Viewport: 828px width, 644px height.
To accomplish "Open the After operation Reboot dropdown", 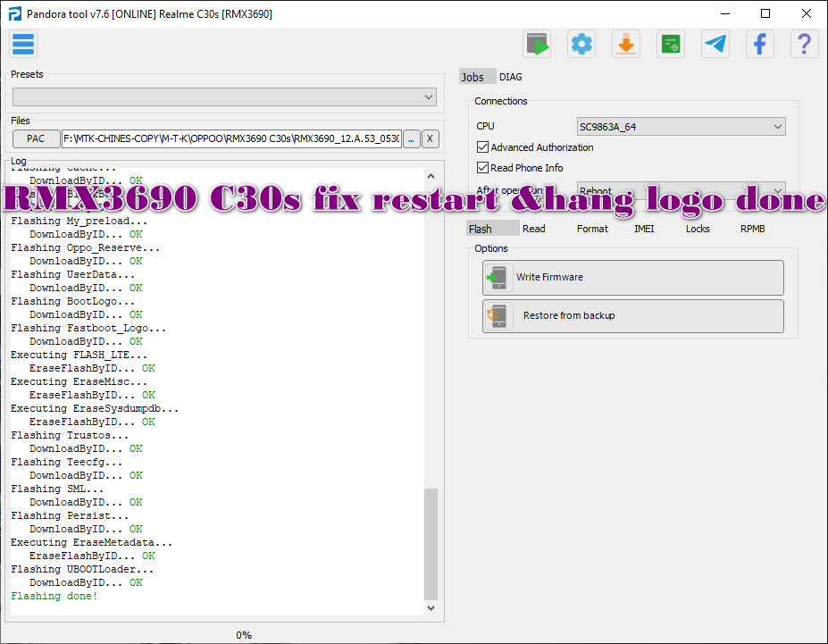I will pos(681,190).
